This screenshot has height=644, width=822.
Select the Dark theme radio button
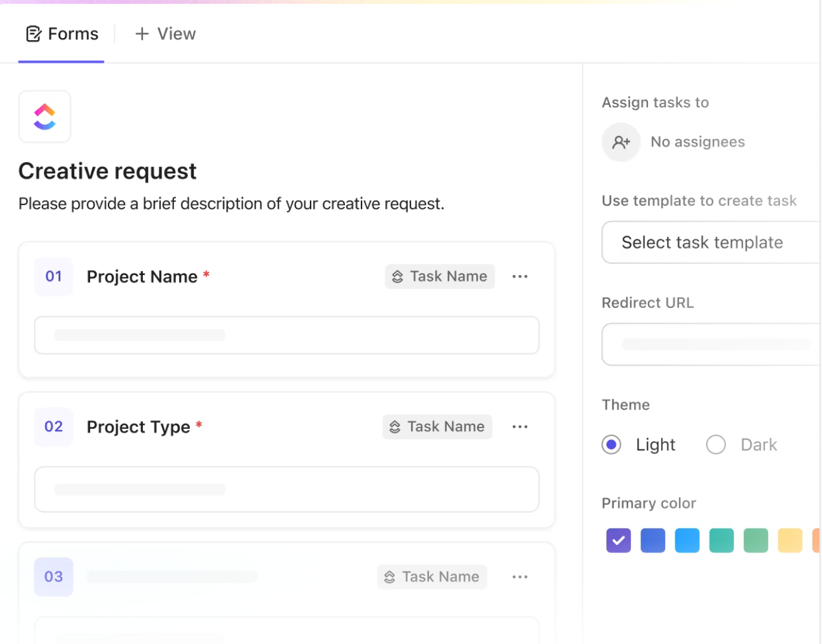click(x=716, y=445)
